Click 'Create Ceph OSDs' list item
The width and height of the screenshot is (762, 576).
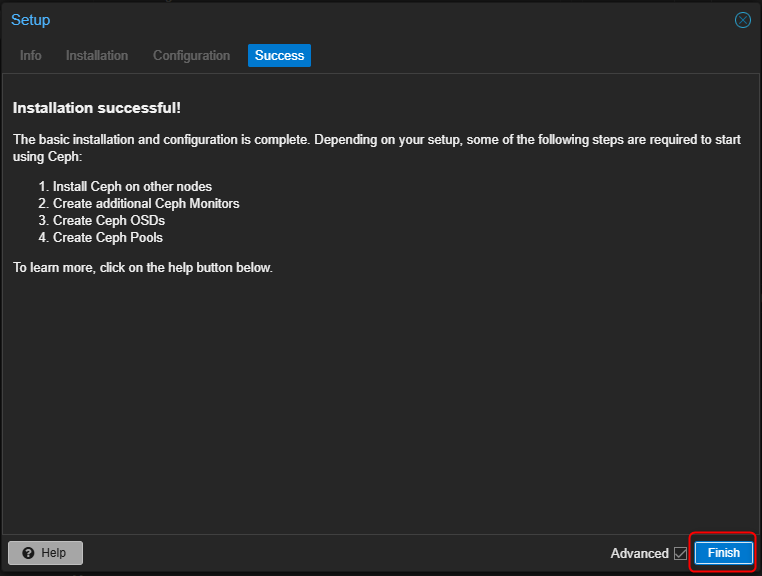coord(109,220)
